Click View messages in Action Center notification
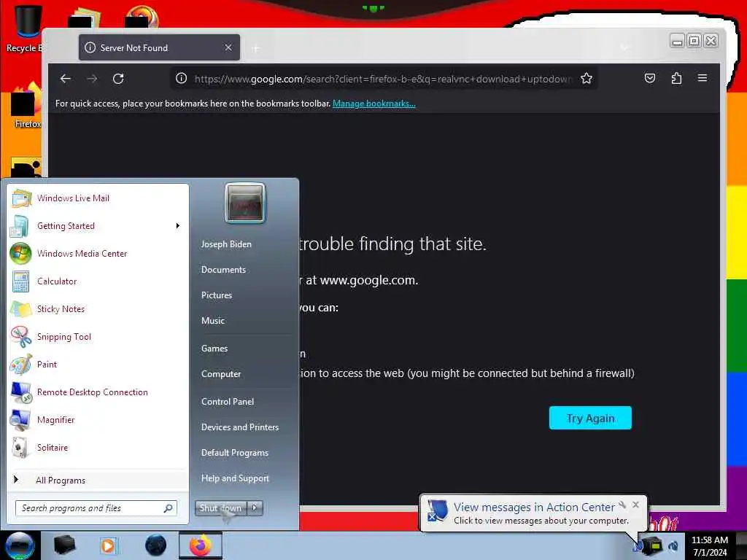747x560 pixels. [534, 507]
